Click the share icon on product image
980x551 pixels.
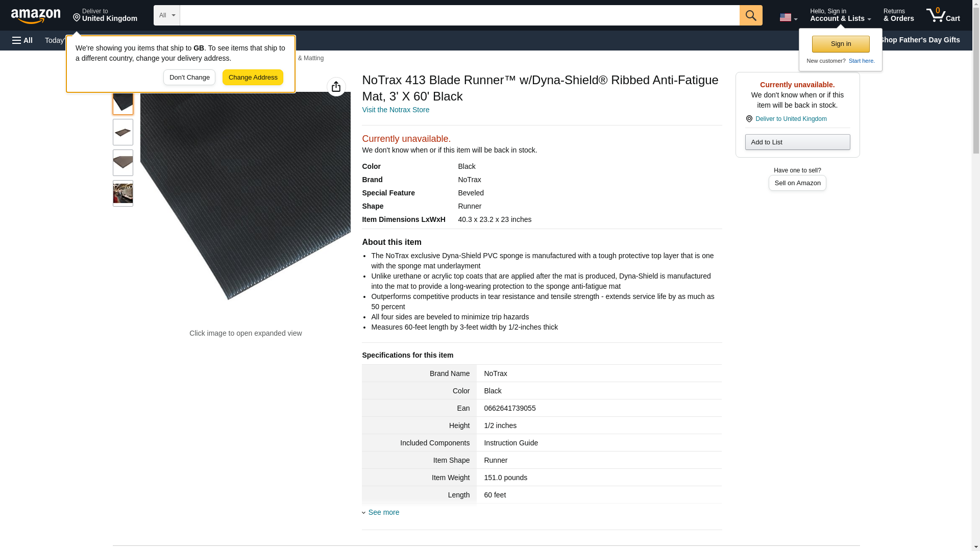[336, 87]
